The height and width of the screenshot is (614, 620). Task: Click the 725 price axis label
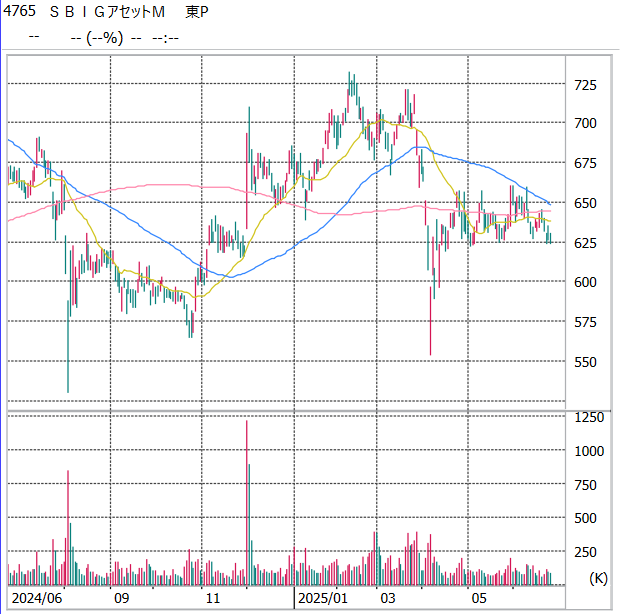(585, 85)
